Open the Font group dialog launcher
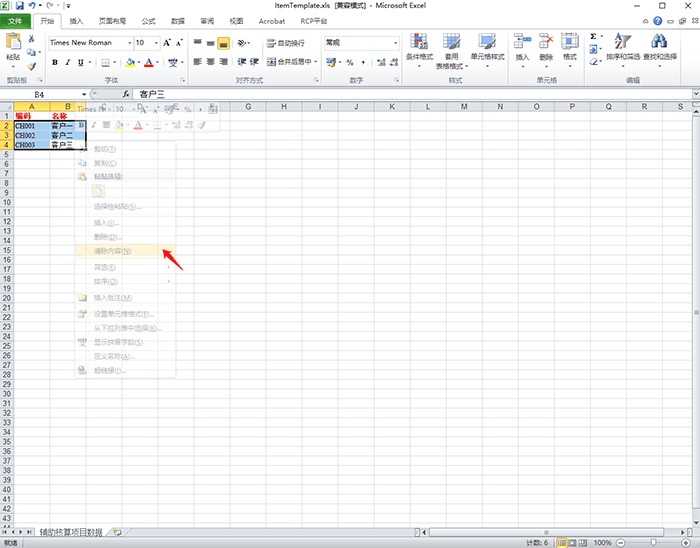 [183, 80]
